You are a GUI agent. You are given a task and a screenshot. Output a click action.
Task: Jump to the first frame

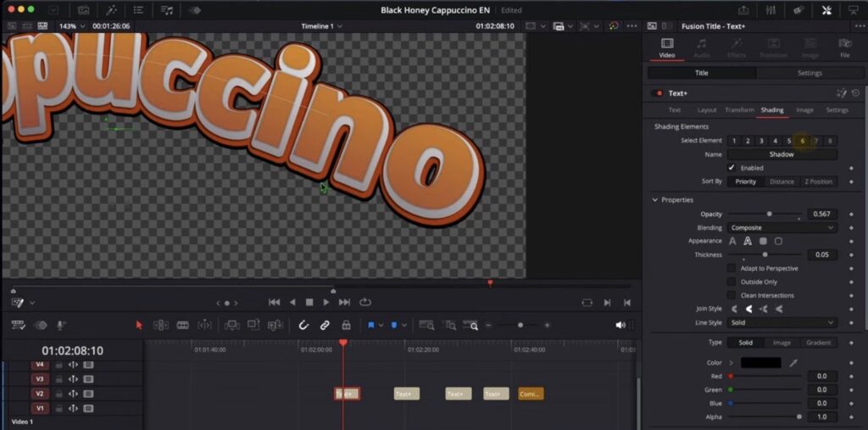point(274,302)
